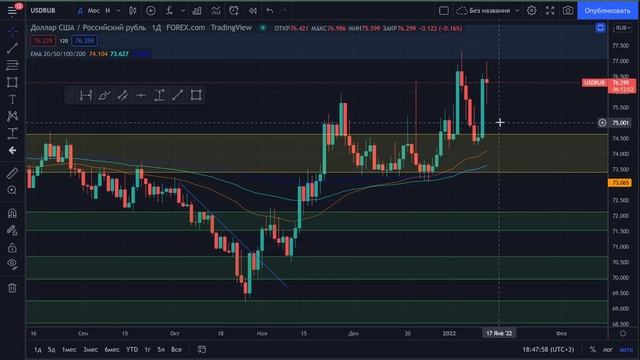640x360 pixels.
Task: Undo the last chart action
Action: [x=269, y=11]
